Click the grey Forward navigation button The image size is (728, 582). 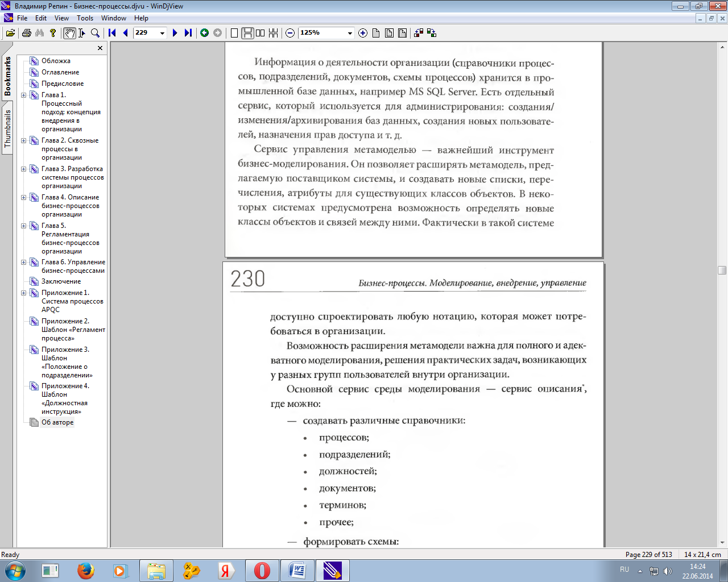[x=218, y=33]
